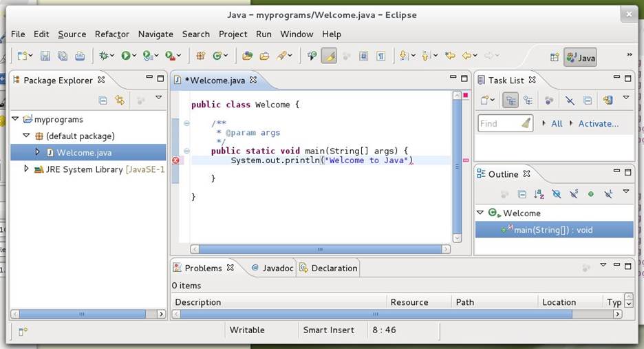Click the Open Type toolbar icon
This screenshot has height=349, width=644.
point(247,56)
